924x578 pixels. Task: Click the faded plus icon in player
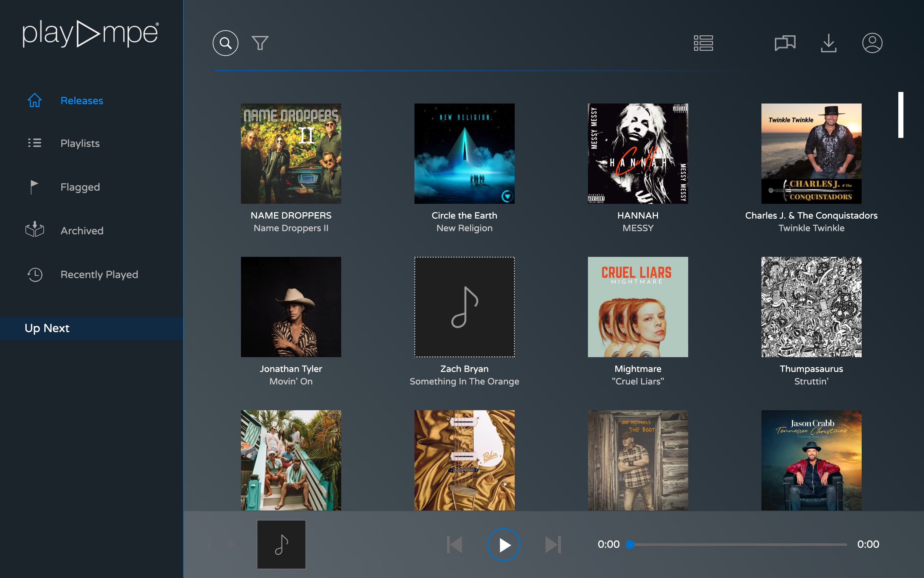(x=230, y=544)
